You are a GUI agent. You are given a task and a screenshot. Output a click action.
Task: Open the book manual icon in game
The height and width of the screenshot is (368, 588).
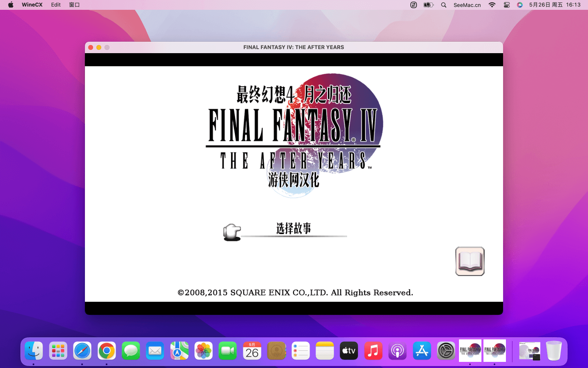click(470, 261)
